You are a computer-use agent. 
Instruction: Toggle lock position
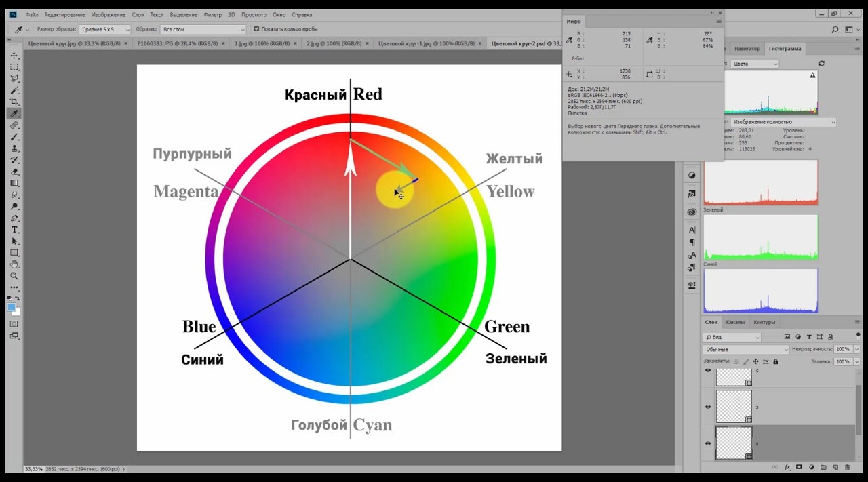click(x=757, y=362)
